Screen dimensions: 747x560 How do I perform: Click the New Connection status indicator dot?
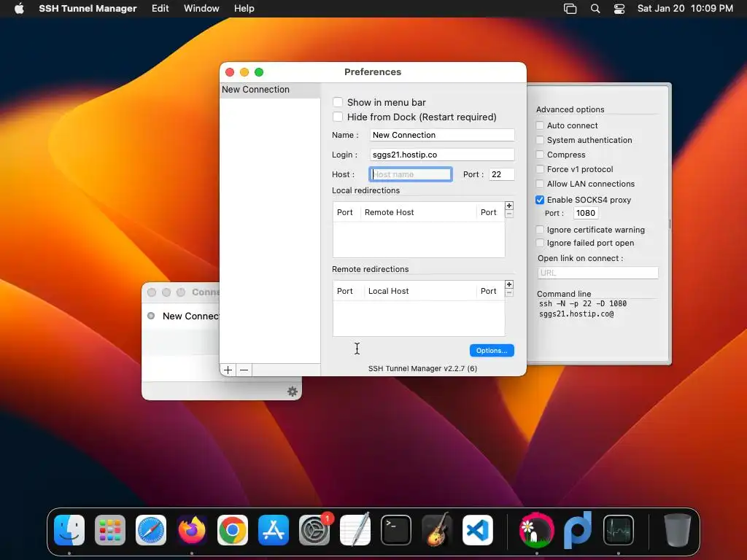click(151, 316)
